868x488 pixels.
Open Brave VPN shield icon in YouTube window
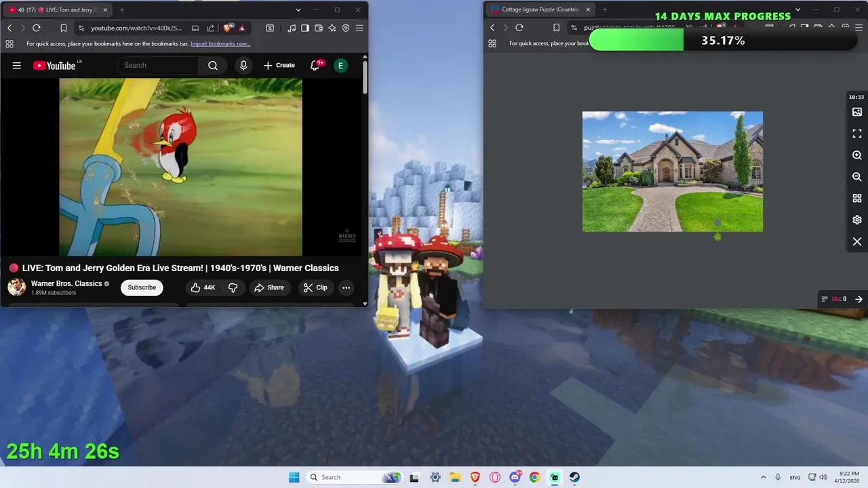(x=346, y=28)
